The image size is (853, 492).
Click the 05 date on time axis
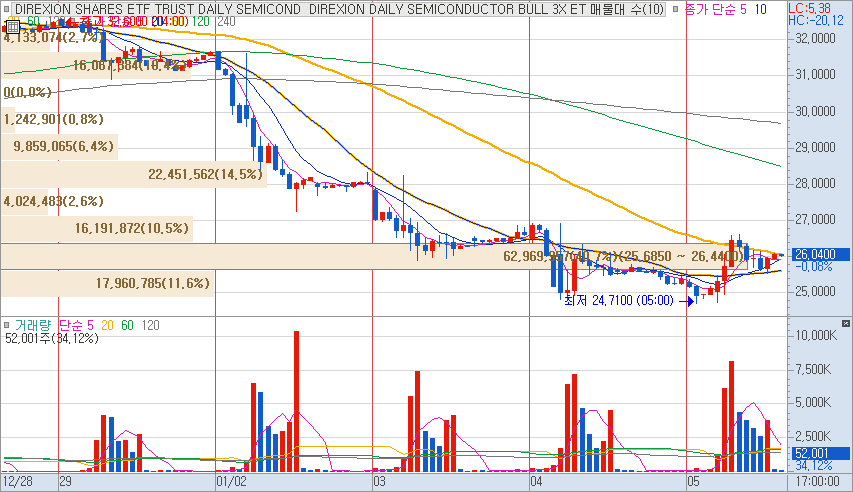coord(693,482)
